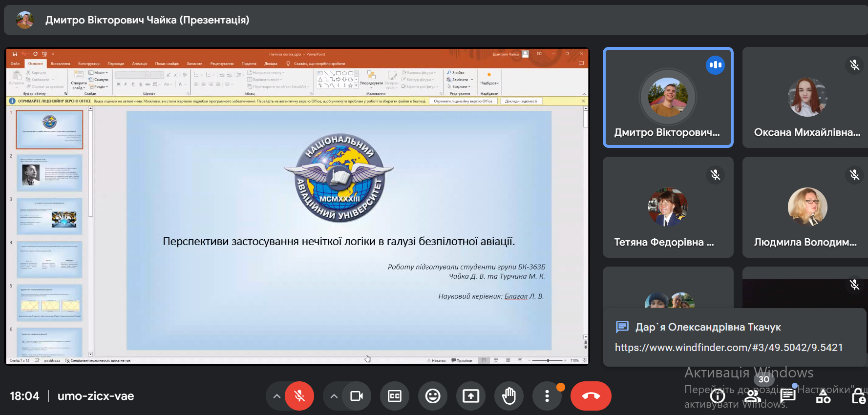The width and height of the screenshot is (868, 415).
Task: Open the Розділ section dropdown
Action: point(99,86)
